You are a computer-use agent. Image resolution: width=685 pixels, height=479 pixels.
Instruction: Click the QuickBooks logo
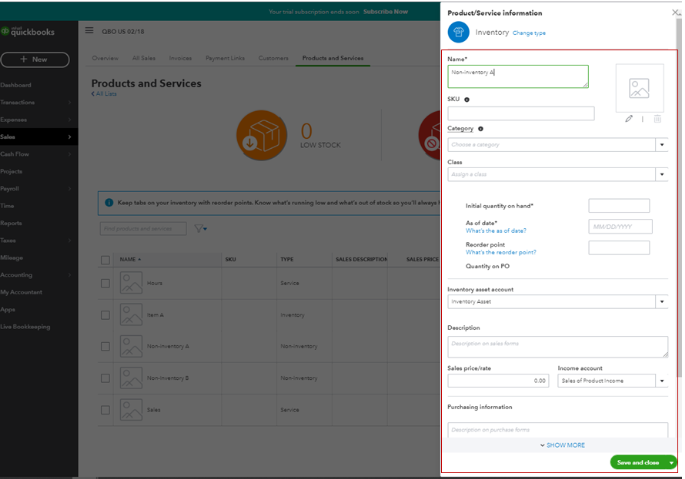[28, 31]
